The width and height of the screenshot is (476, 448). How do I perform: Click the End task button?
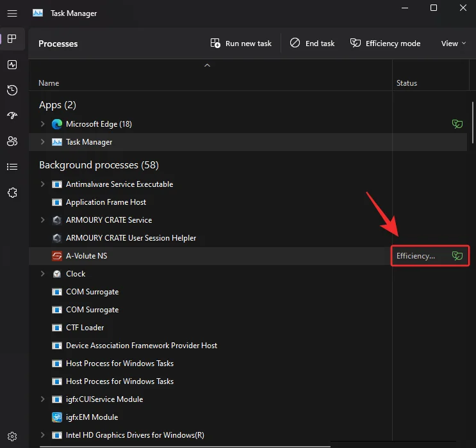pyautogui.click(x=312, y=44)
